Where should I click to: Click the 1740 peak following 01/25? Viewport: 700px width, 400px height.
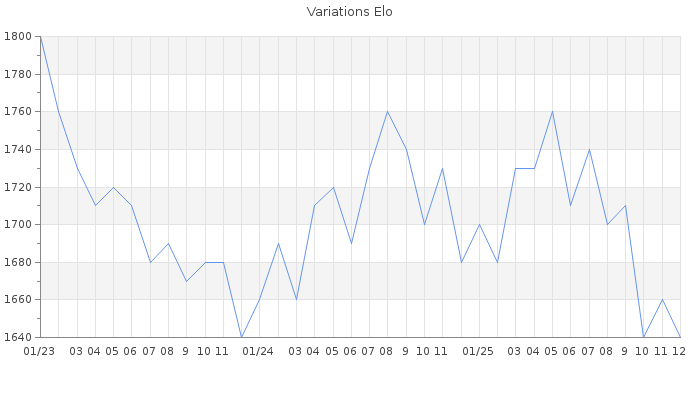coord(589,149)
